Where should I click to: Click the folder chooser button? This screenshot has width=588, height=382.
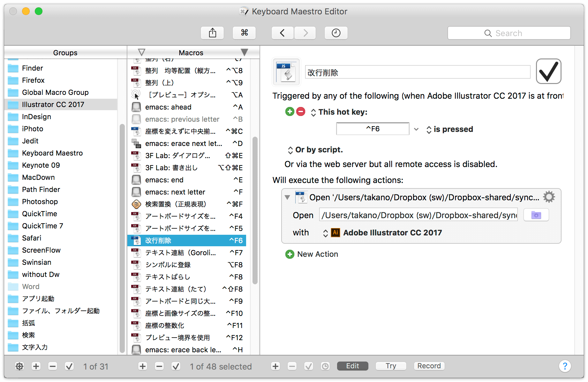click(x=536, y=215)
